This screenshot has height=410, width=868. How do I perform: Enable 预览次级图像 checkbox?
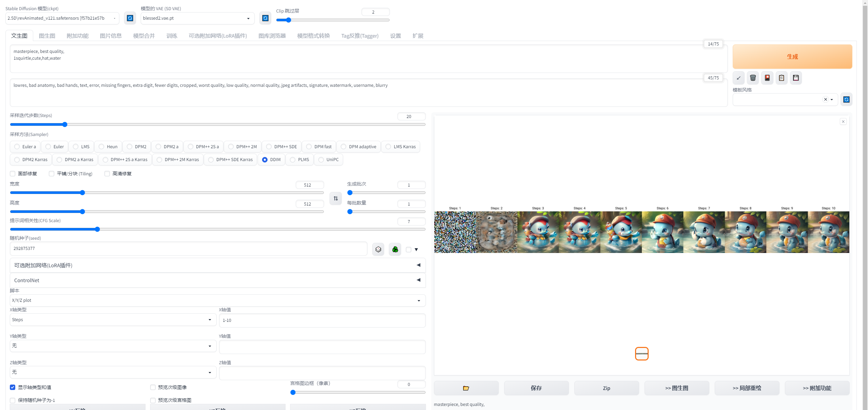point(153,387)
